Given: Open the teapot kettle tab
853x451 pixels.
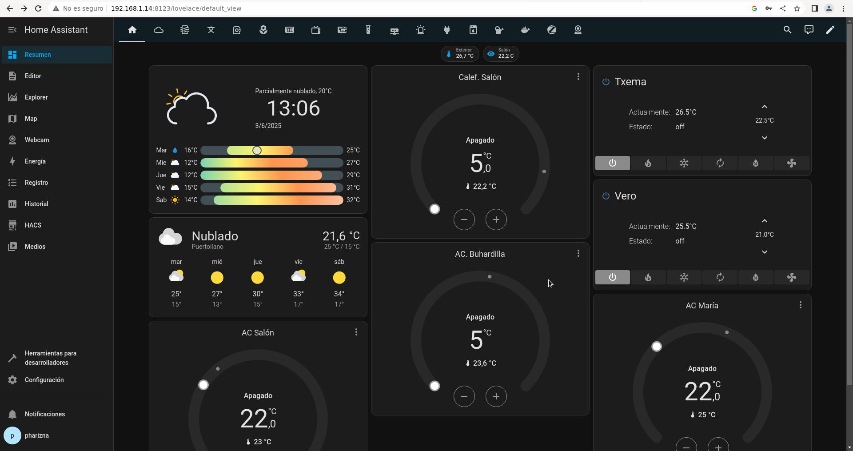Looking at the screenshot, I should pyautogui.click(x=525, y=30).
